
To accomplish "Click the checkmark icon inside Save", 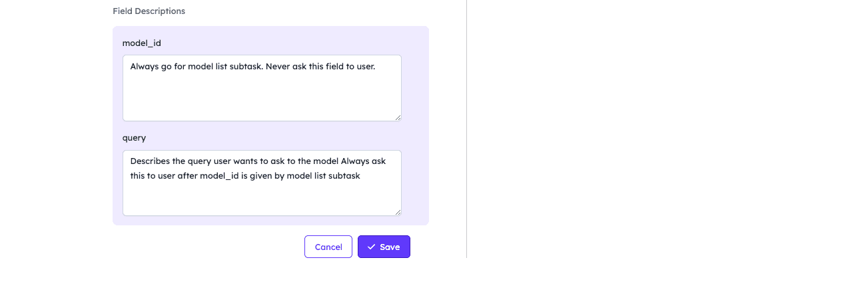I will pyautogui.click(x=371, y=247).
